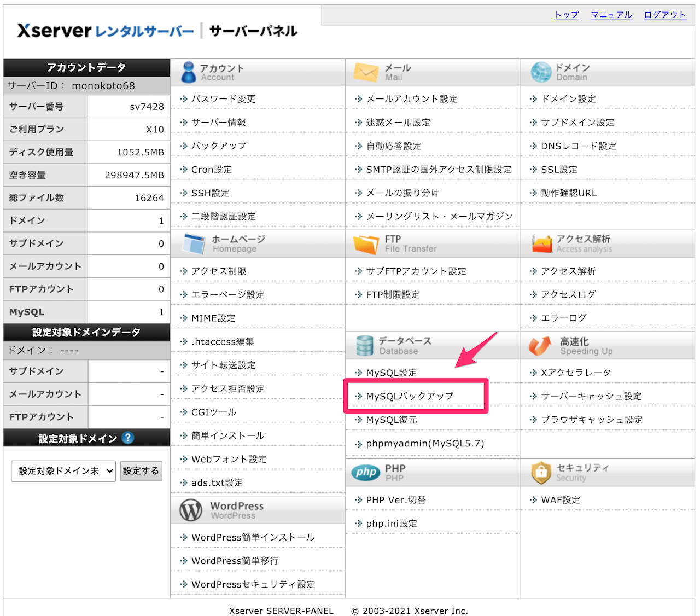Open アクセス制限
The width and height of the screenshot is (700, 616).
point(219,271)
